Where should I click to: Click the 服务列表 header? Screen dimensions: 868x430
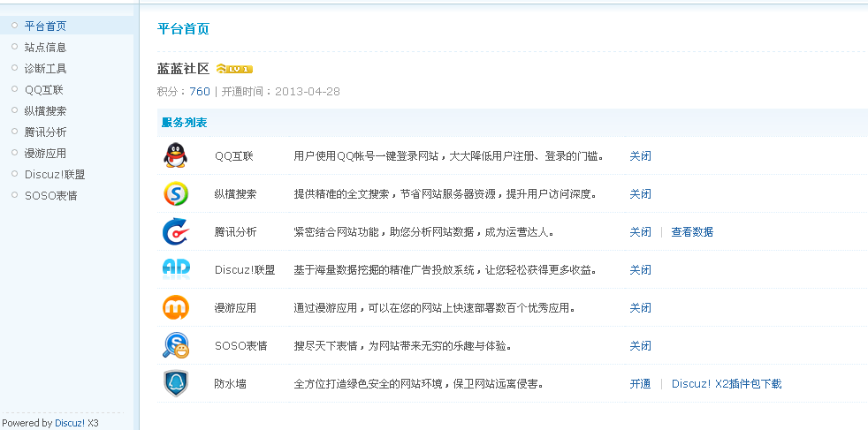[x=185, y=123]
